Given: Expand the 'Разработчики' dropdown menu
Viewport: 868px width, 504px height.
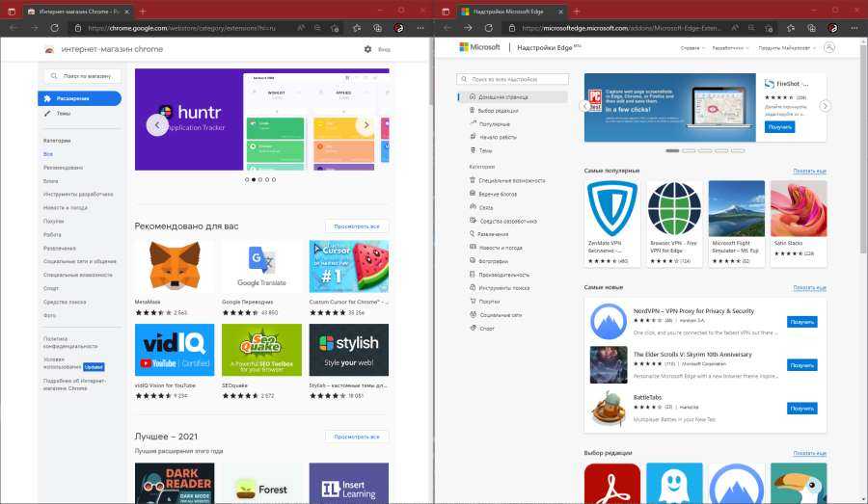Looking at the screenshot, I should [730, 48].
